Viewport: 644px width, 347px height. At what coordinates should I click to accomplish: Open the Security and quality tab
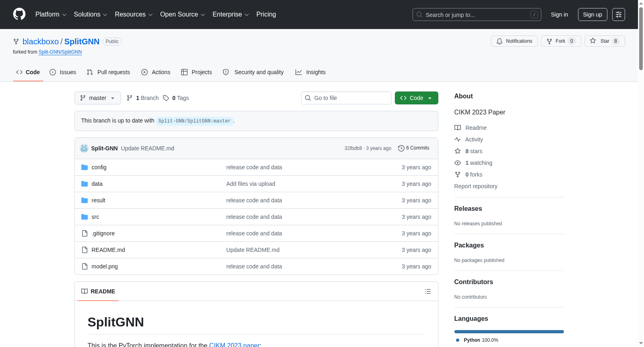point(253,72)
